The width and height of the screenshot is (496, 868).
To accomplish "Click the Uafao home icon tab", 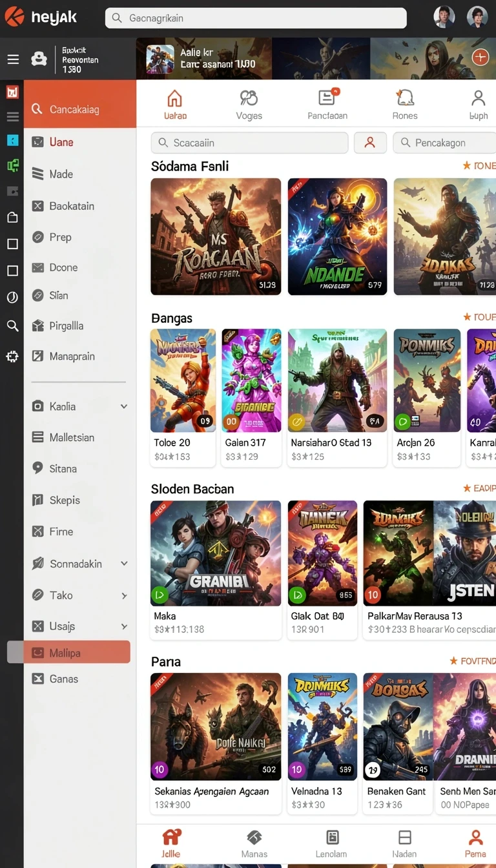I will tap(175, 105).
